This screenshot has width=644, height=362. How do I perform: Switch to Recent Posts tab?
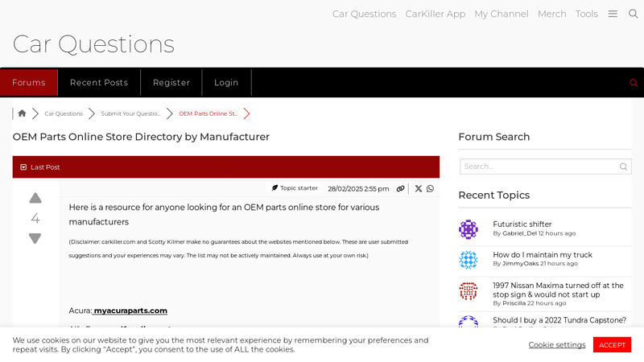pos(99,83)
